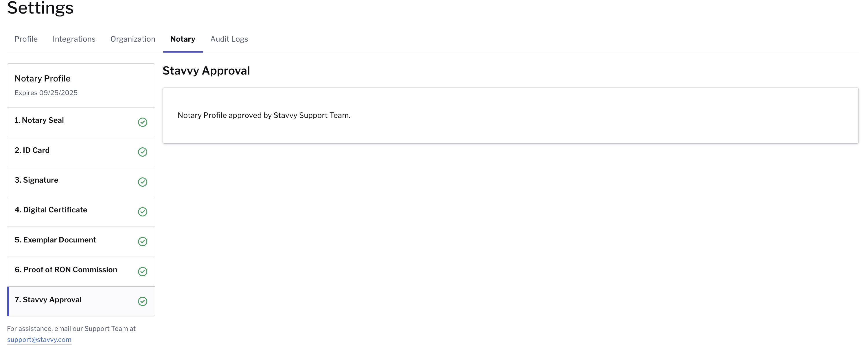Viewport: 868px width, 356px height.
Task: Click the 'Stavvy Approval' section heading
Action: (x=206, y=71)
